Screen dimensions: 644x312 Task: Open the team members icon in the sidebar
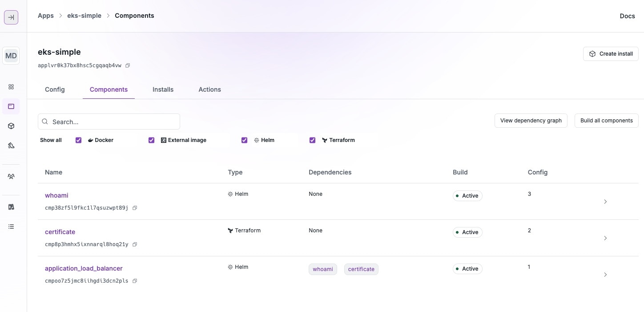11,176
